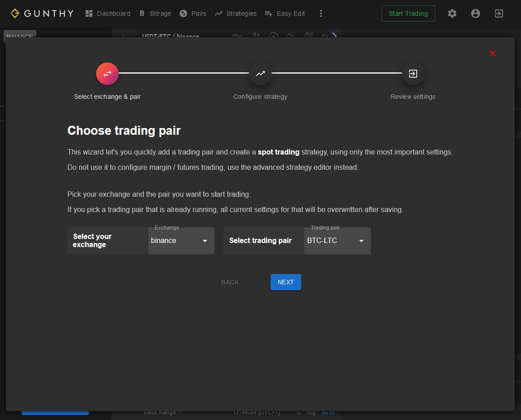Click the BACK button
This screenshot has width=521, height=420.
tap(230, 282)
